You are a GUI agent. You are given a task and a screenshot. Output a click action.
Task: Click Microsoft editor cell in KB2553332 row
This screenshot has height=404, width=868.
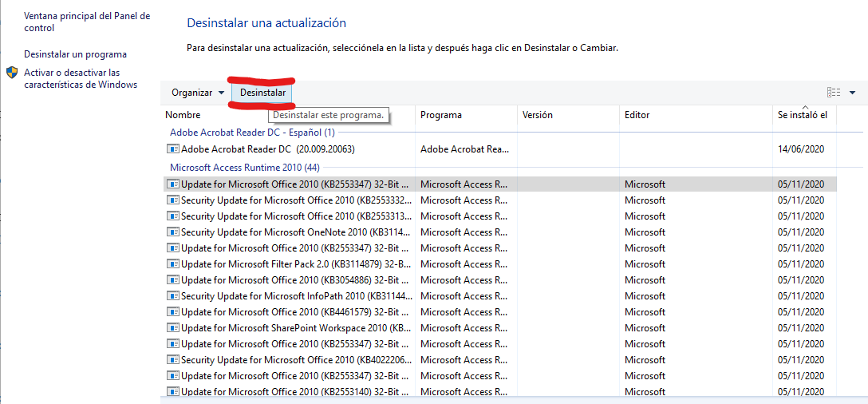click(645, 200)
